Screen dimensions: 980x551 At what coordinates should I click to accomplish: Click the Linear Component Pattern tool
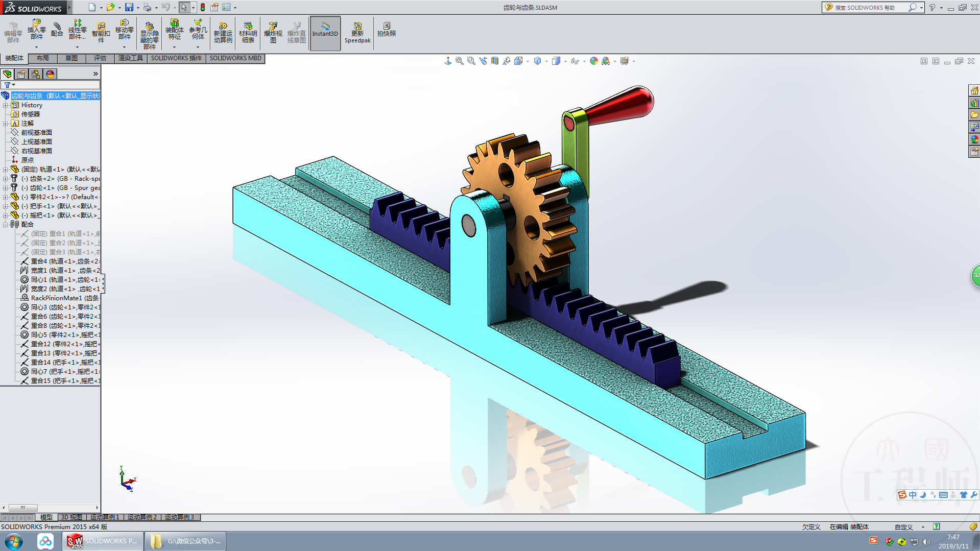click(78, 30)
